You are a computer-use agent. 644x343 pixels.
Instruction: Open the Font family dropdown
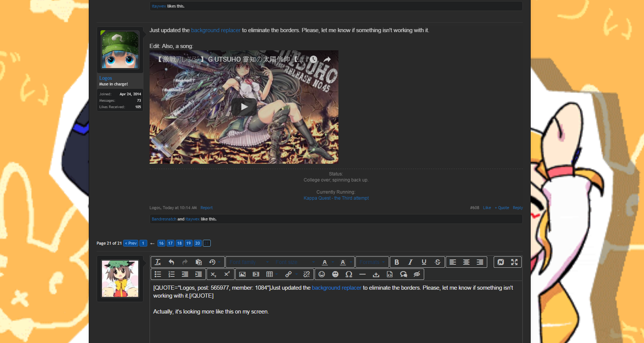tap(249, 262)
